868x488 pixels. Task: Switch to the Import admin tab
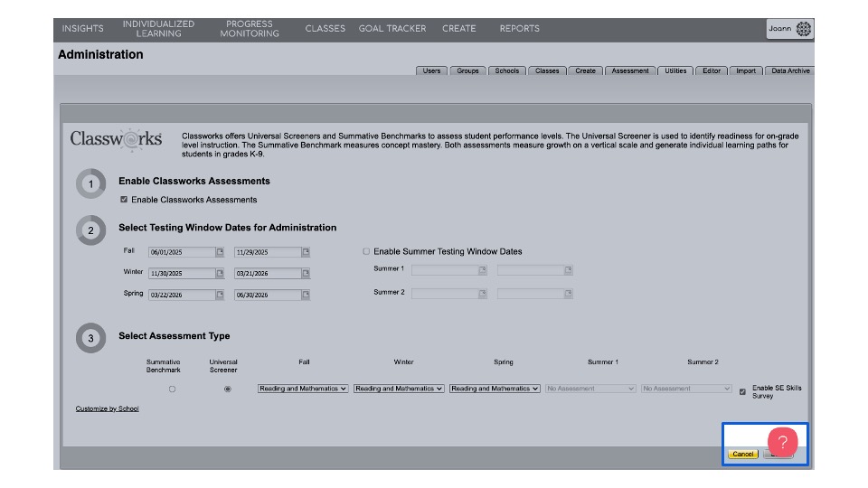pyautogui.click(x=746, y=70)
